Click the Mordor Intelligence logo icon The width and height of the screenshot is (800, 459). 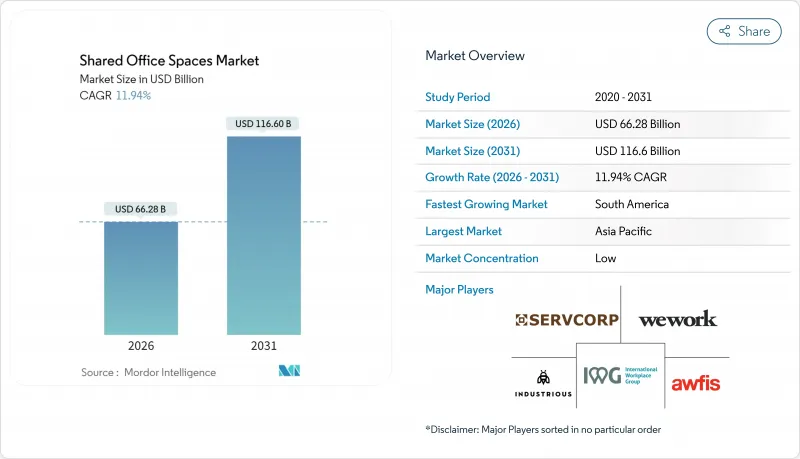[x=291, y=372]
